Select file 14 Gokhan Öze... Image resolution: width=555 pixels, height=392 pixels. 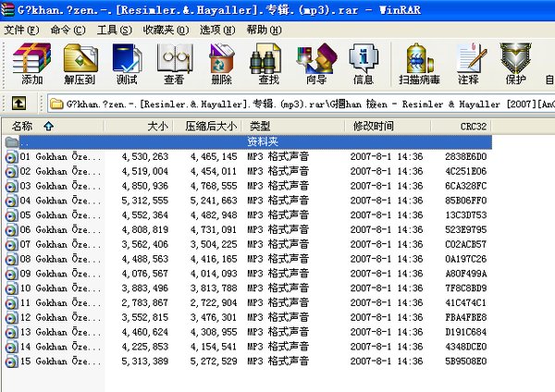(60, 347)
